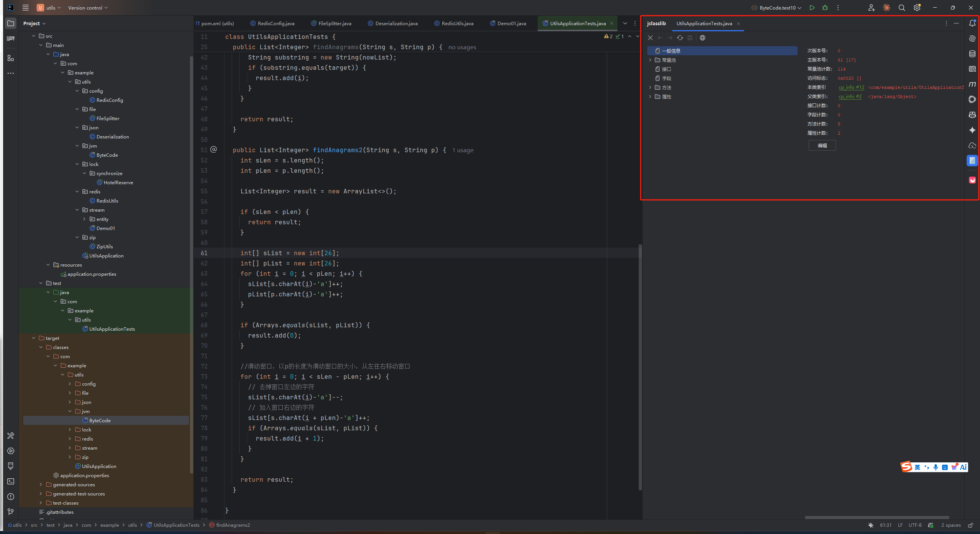The height and width of the screenshot is (534, 980).
Task: Open the Database tool window icon
Action: (x=972, y=54)
